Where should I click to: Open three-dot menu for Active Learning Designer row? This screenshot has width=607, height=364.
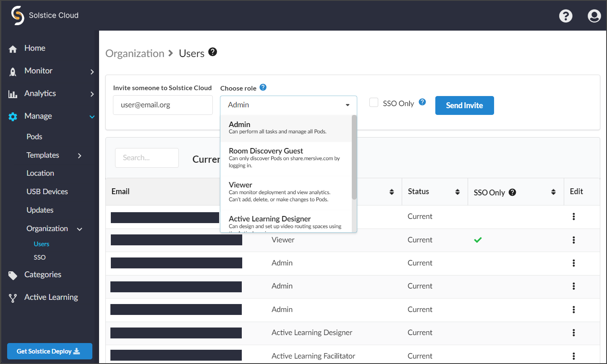[x=574, y=333]
